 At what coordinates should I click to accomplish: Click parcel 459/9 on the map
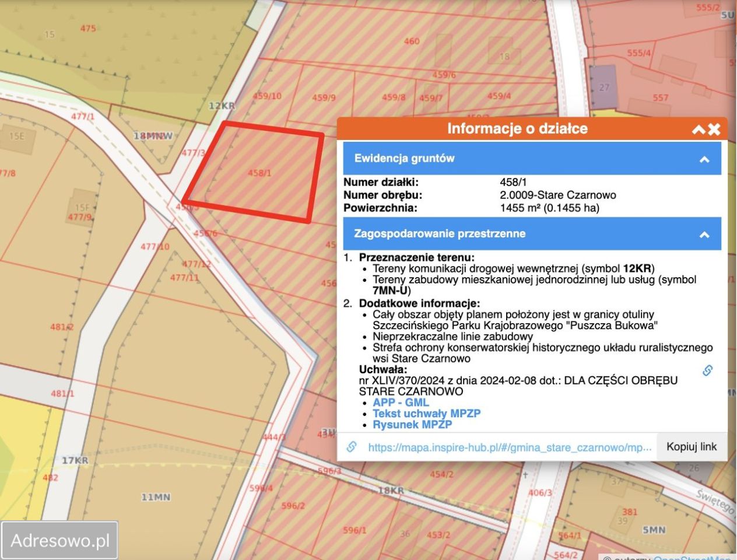324,97
